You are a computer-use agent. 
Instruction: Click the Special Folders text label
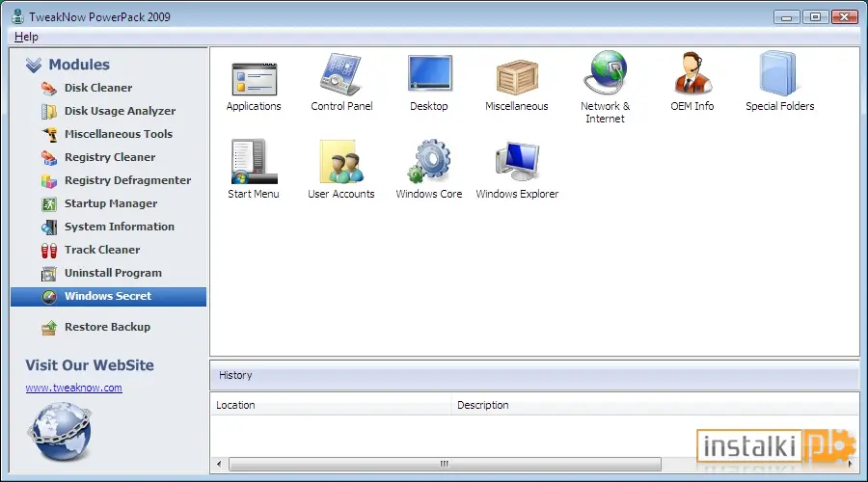tap(779, 106)
